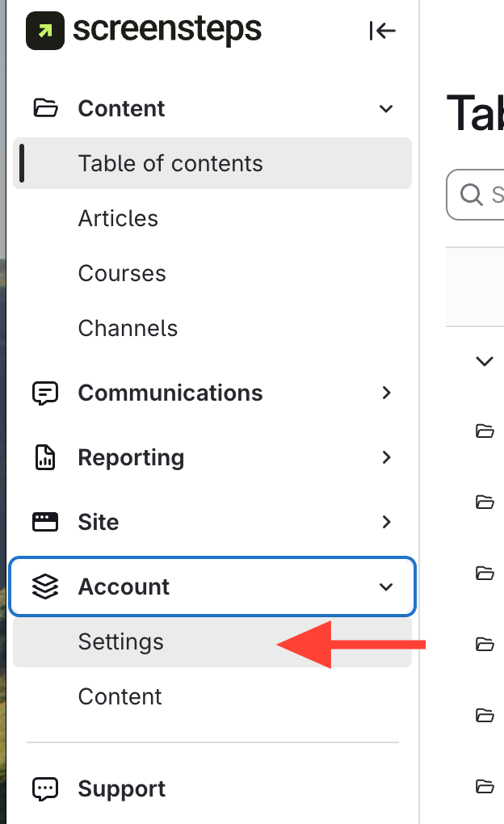Viewport: 504px width, 824px height.
Task: Click the Account stacked layers icon
Action: point(45,586)
